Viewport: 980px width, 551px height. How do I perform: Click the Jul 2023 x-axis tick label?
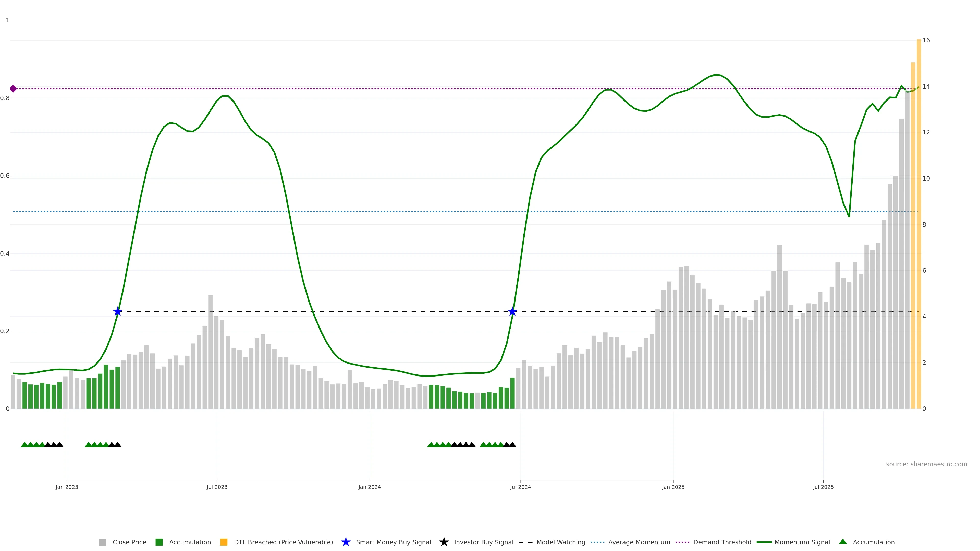point(217,487)
